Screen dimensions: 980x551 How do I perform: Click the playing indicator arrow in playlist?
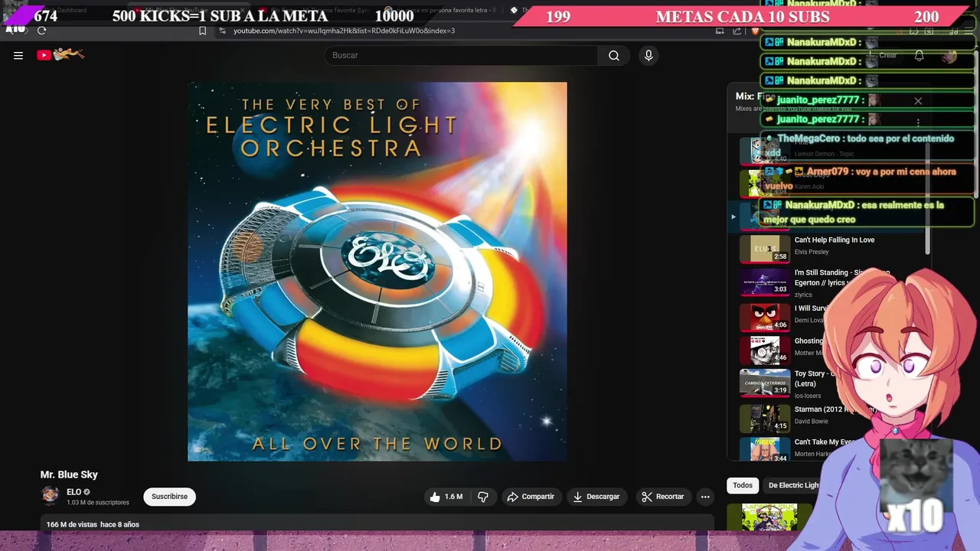click(733, 217)
